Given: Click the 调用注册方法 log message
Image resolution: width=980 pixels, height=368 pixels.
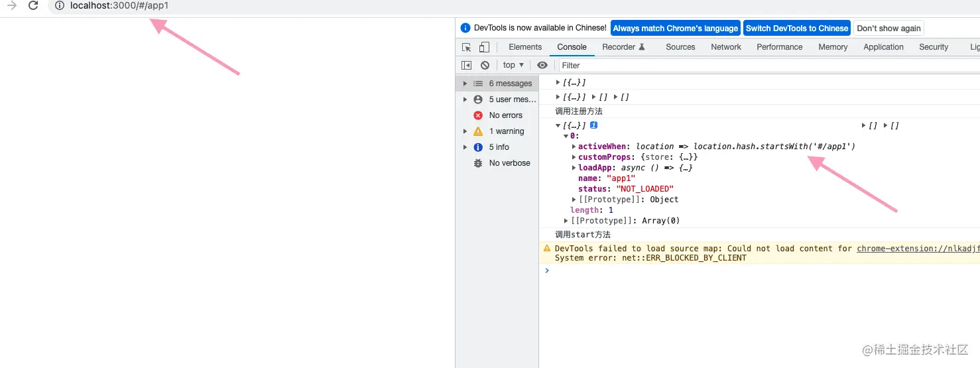Looking at the screenshot, I should pos(578,111).
